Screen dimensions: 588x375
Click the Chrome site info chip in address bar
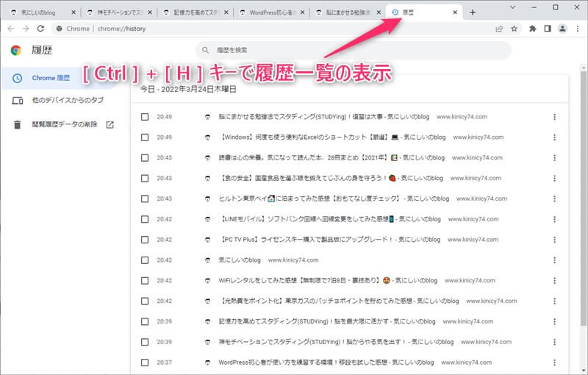pos(73,29)
